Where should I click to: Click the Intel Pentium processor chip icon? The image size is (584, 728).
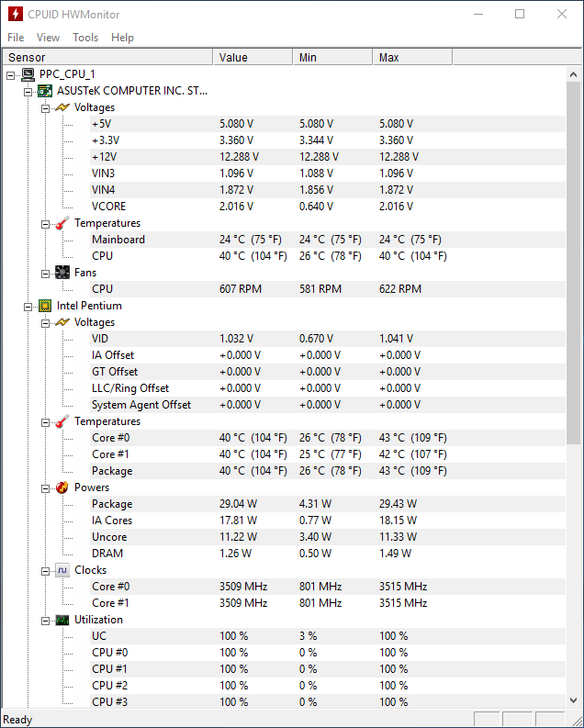click(x=45, y=306)
